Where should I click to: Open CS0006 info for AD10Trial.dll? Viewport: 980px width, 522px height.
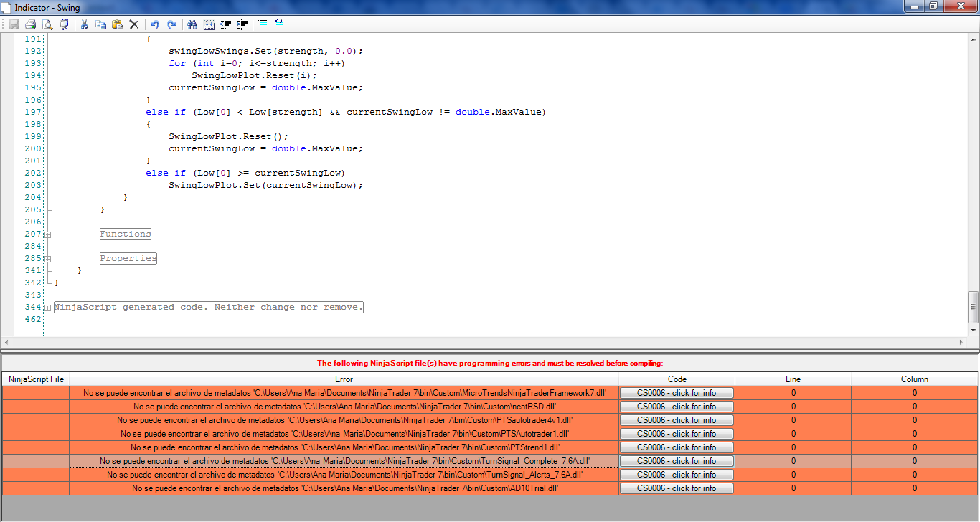pyautogui.click(x=677, y=488)
